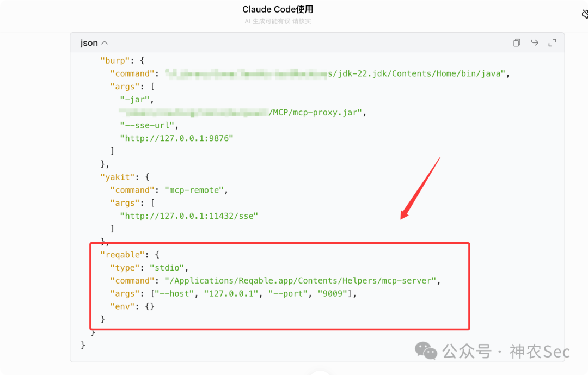This screenshot has height=375, width=588.
Task: Click the "stdio" type value
Action: point(167,268)
